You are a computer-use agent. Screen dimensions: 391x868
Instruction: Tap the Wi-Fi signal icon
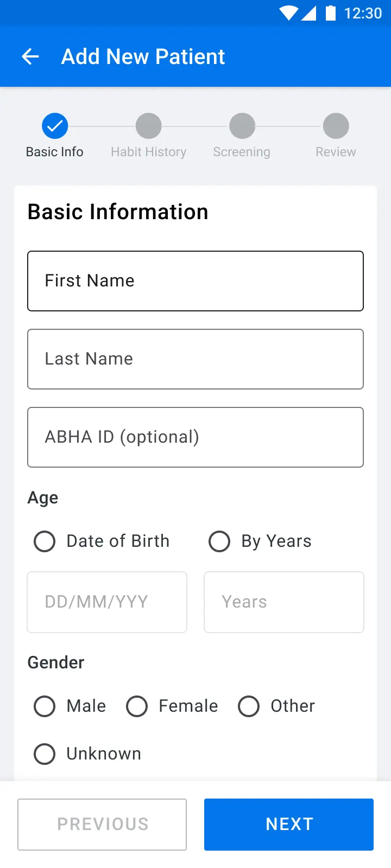coord(288,12)
